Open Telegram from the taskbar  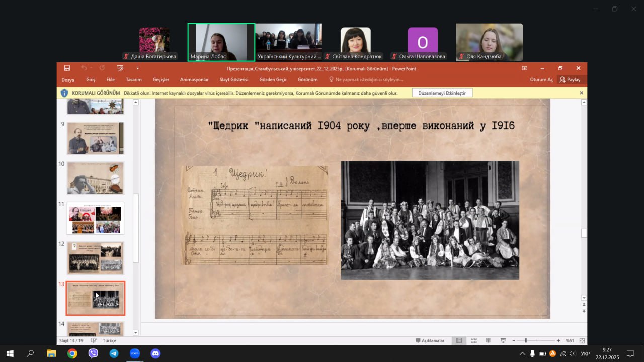coord(114,353)
